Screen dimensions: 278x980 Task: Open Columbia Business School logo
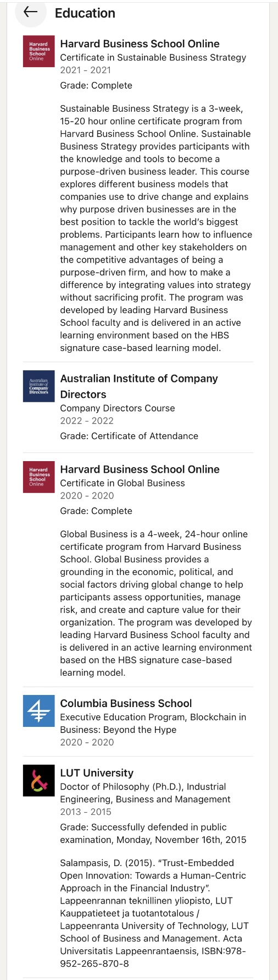(x=38, y=711)
